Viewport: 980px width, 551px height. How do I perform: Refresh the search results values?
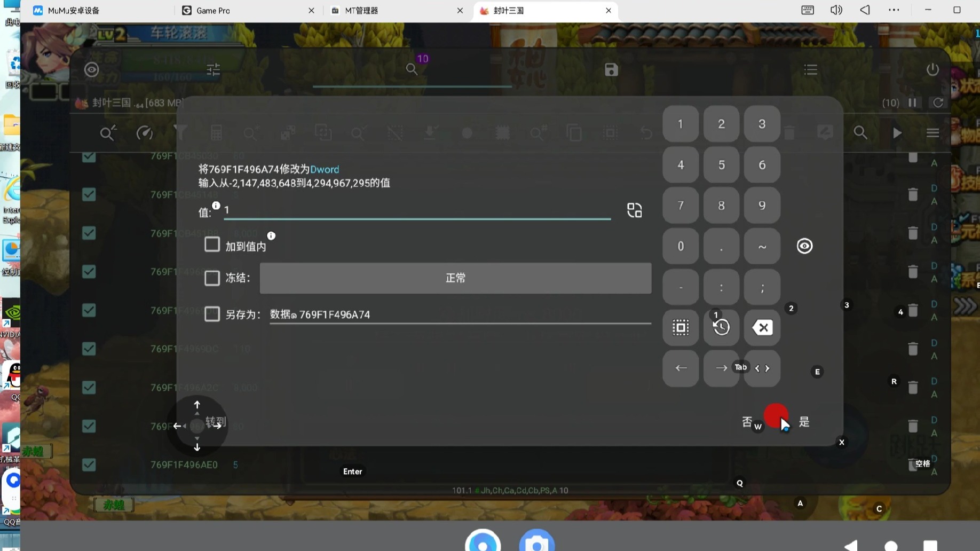coord(938,103)
